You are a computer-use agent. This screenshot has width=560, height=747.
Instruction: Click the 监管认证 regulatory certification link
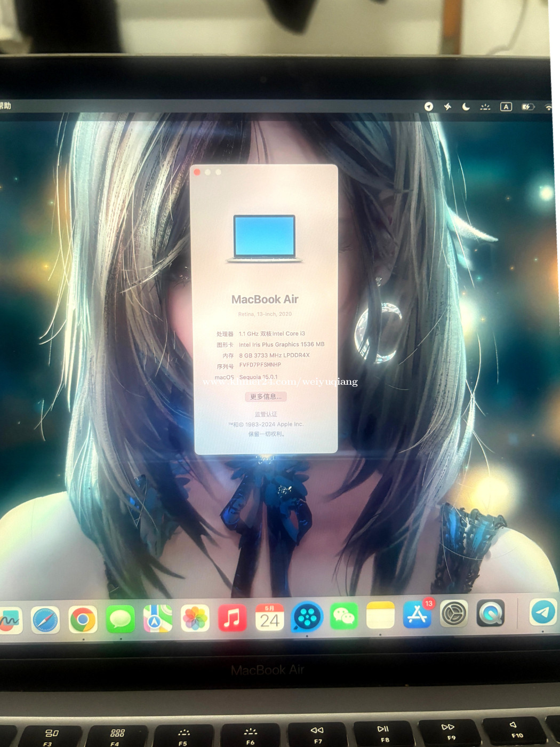pyautogui.click(x=266, y=414)
